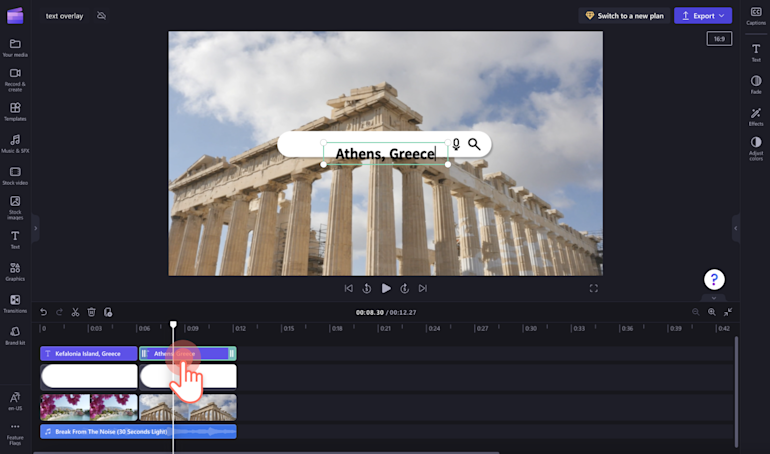Viewport: 770px width, 454px height.
Task: Change the 16:9 aspect ratio
Action: [x=719, y=39]
